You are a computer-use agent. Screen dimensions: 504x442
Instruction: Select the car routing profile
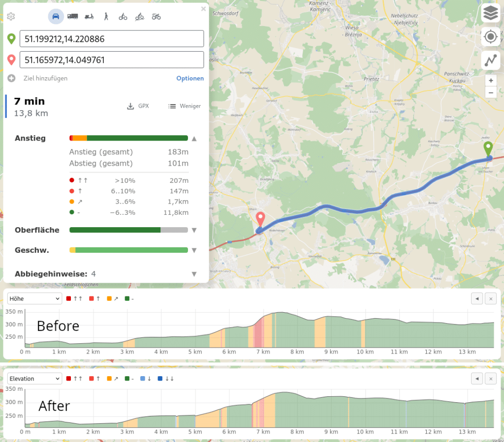click(56, 16)
